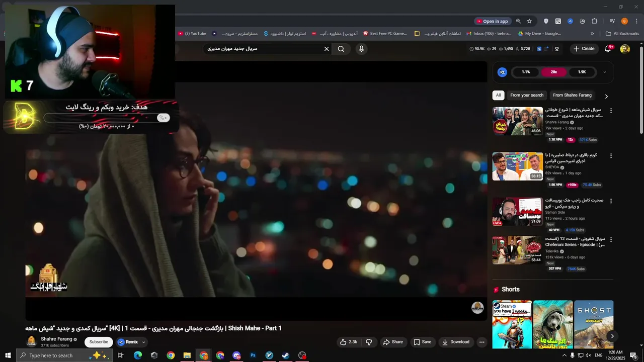This screenshot has height=362, width=644.
Task: Open Photoshop from the taskbar
Action: [253, 355]
